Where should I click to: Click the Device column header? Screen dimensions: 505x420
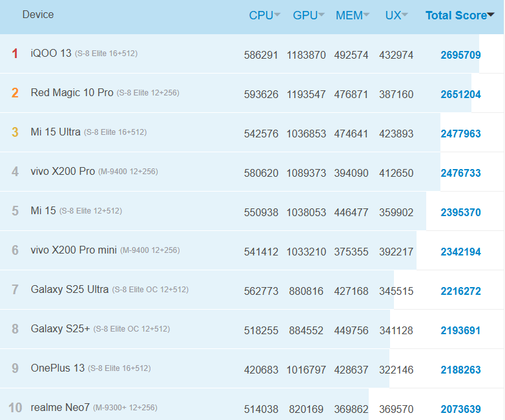tap(38, 14)
